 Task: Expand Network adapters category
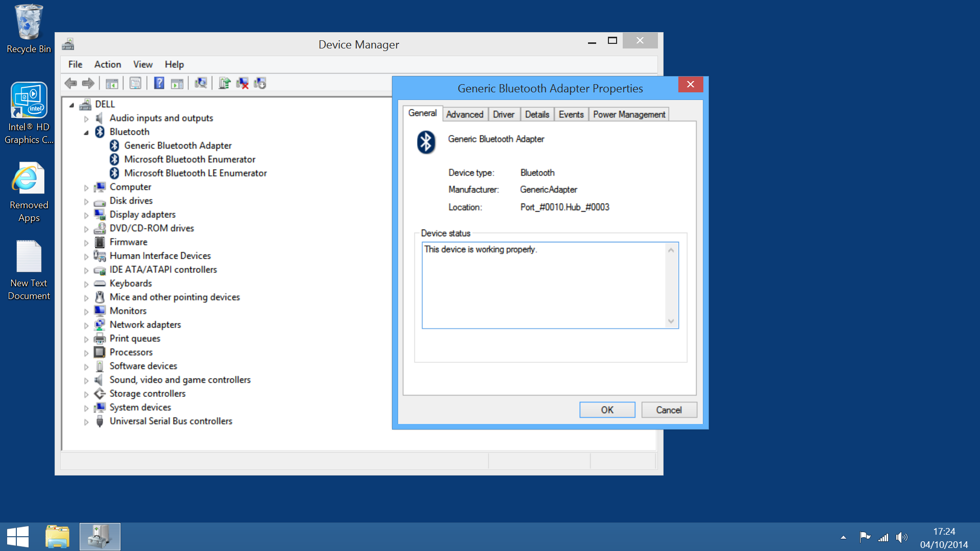86,325
